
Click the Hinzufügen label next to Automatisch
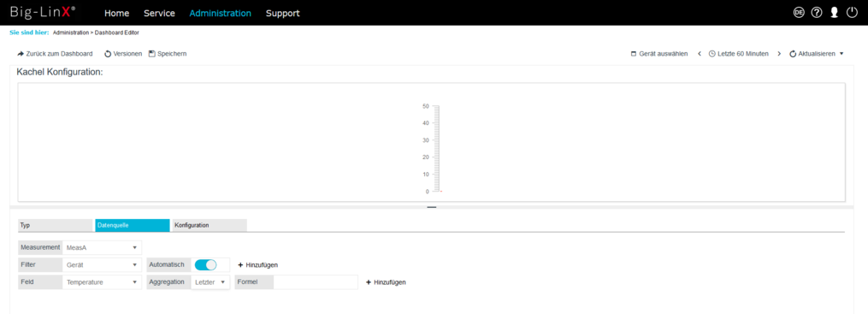(x=262, y=264)
